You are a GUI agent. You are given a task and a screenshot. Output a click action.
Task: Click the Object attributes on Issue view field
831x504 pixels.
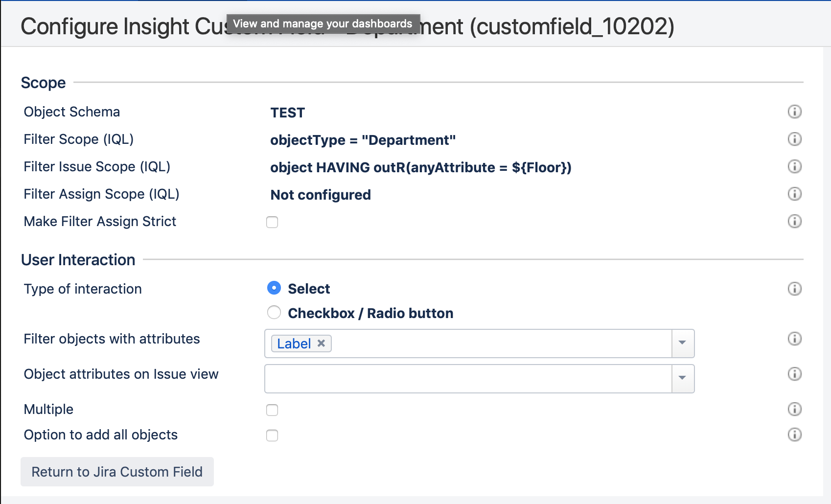point(465,378)
